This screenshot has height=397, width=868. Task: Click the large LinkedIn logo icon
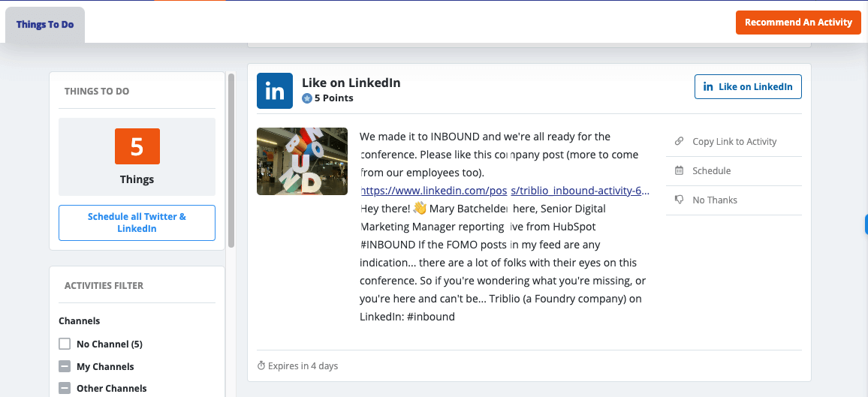pos(275,91)
